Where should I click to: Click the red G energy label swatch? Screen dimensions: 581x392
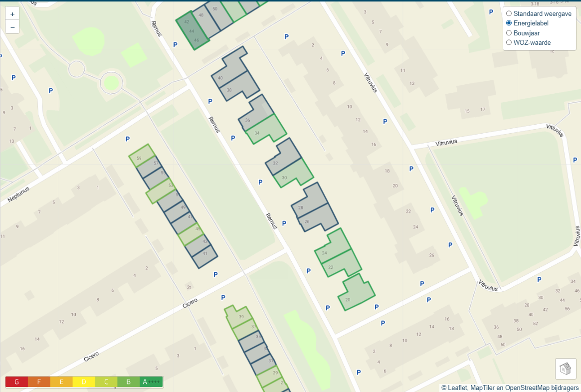click(16, 382)
